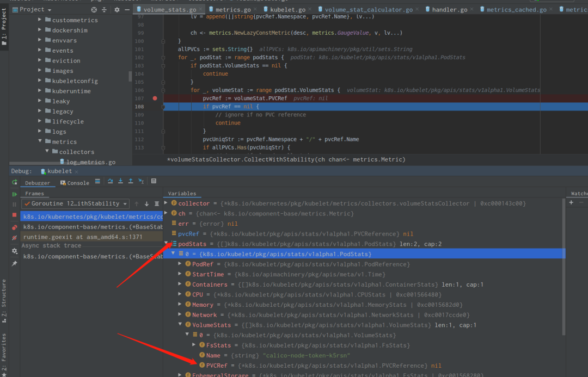The width and height of the screenshot is (588, 377).
Task: Switch to handler.go tab
Action: point(449,10)
